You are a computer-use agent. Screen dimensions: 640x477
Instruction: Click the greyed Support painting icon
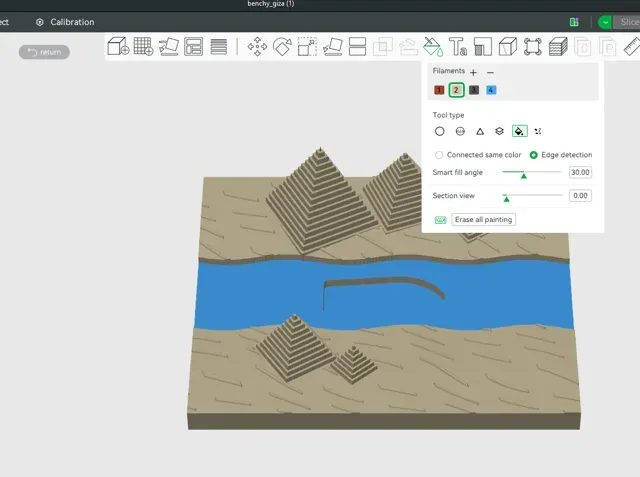point(408,47)
